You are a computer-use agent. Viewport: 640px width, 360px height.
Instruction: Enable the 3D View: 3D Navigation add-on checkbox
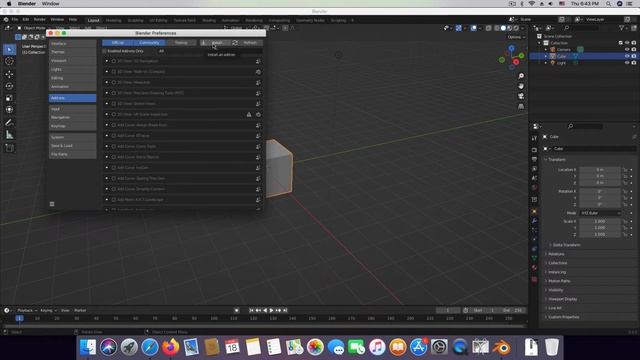tap(114, 61)
